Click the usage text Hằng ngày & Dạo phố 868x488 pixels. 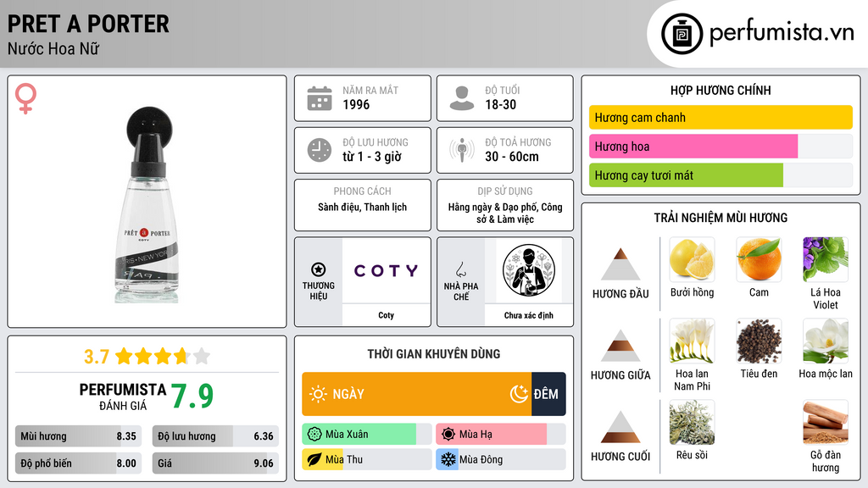click(x=505, y=213)
